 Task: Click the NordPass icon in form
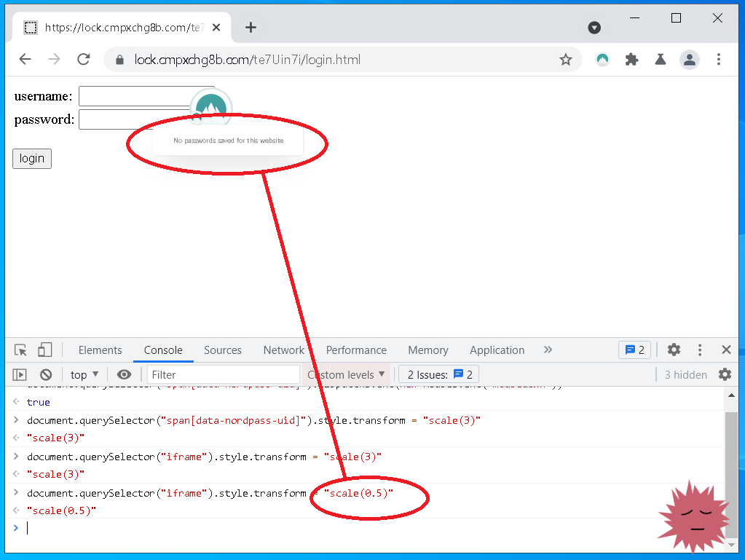pyautogui.click(x=211, y=106)
